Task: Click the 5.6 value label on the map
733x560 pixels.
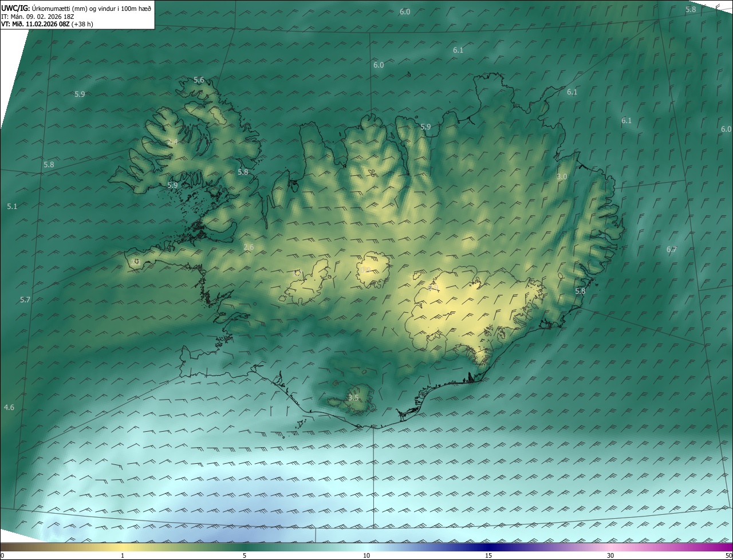Action: pos(199,80)
